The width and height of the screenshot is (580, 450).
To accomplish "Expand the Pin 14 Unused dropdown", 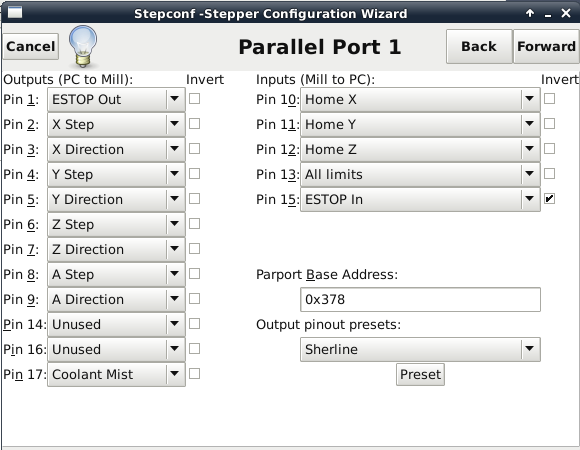I will tap(116, 324).
